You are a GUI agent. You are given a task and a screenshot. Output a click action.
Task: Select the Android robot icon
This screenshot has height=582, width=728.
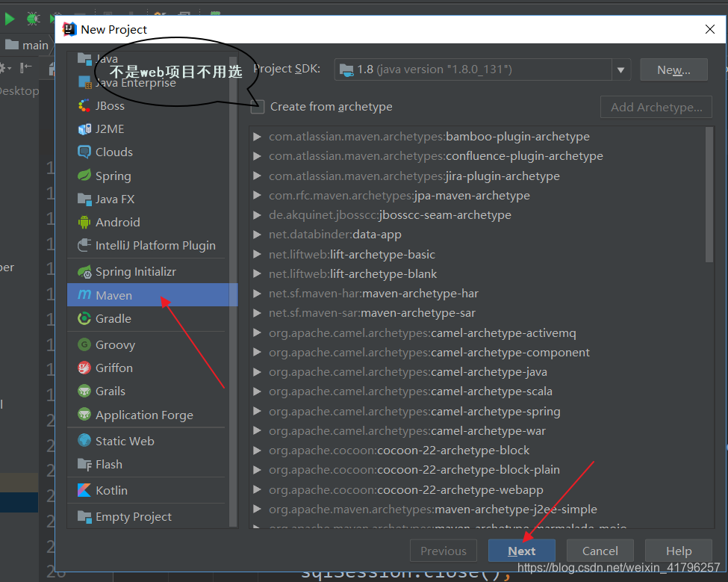click(84, 222)
